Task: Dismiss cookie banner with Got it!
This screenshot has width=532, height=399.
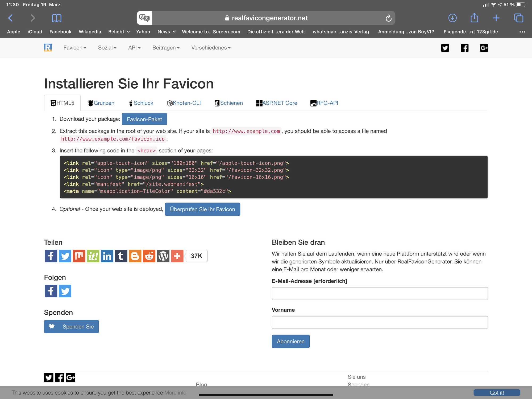Action: (497, 393)
